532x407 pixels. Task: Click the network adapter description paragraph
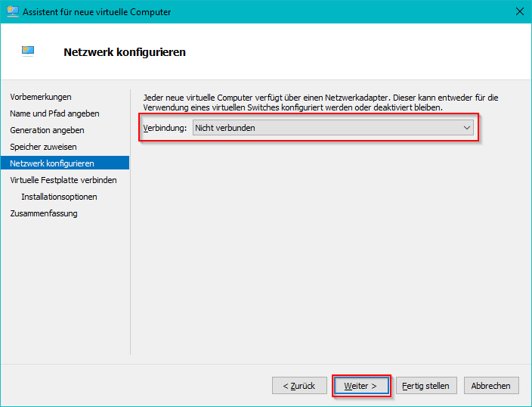320,102
